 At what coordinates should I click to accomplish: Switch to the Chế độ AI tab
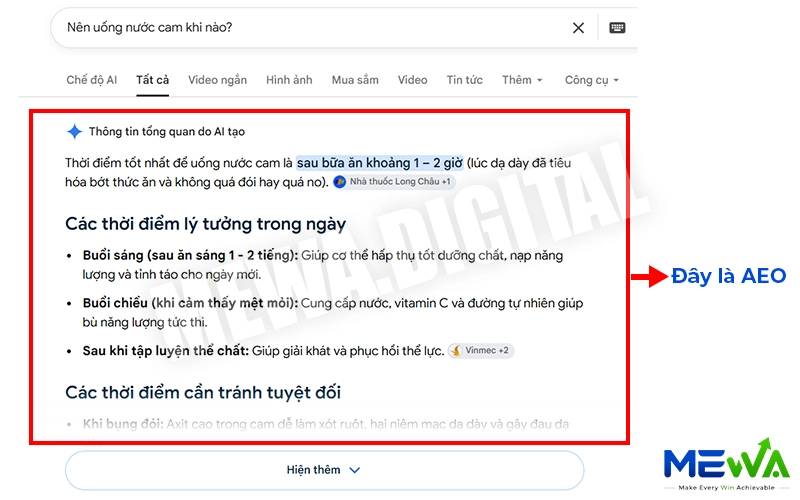click(92, 80)
